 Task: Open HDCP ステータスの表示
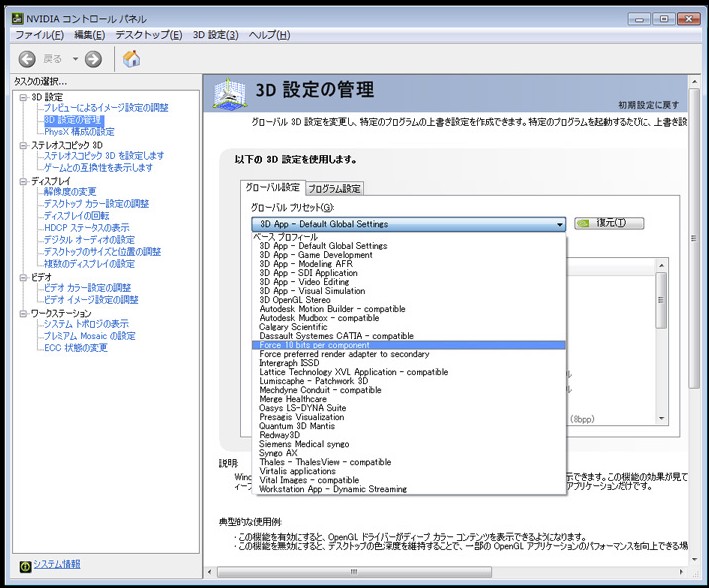point(86,228)
